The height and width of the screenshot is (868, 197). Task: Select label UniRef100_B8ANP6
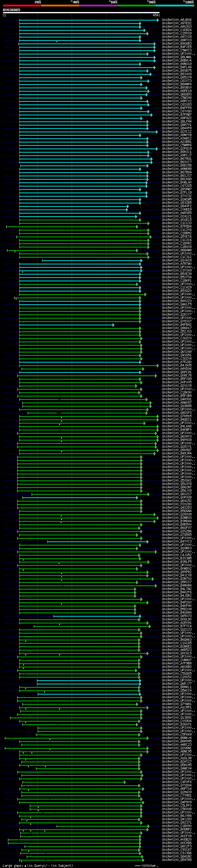(177, 85)
